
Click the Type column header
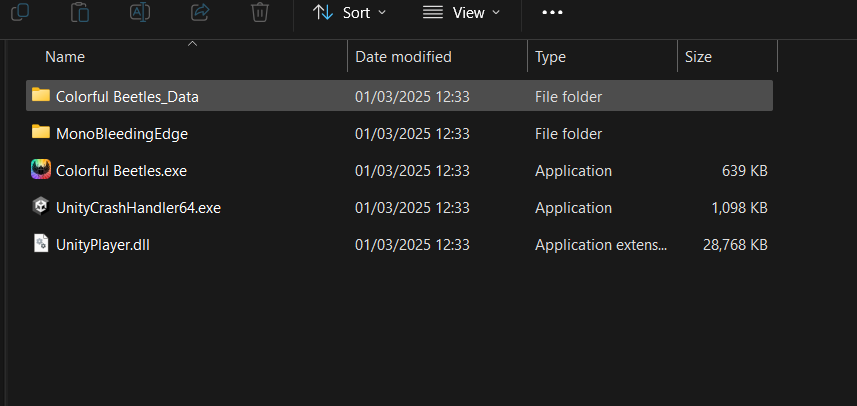550,57
